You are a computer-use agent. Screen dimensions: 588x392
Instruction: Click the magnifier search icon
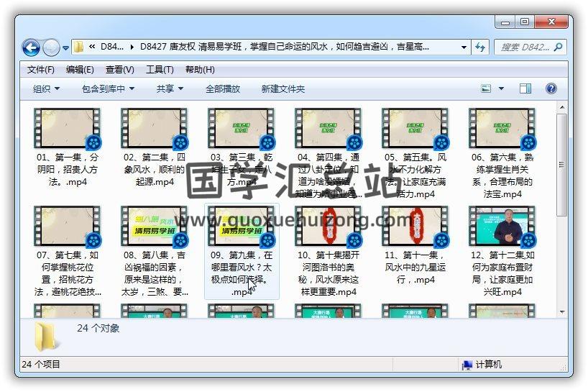(x=558, y=47)
